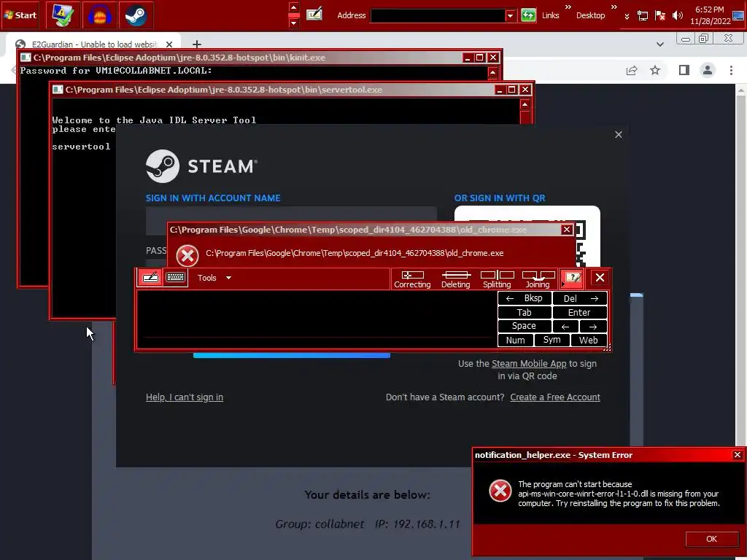Click the servertool.exe console system icon
Screen dimensions: 747x560
click(58, 90)
